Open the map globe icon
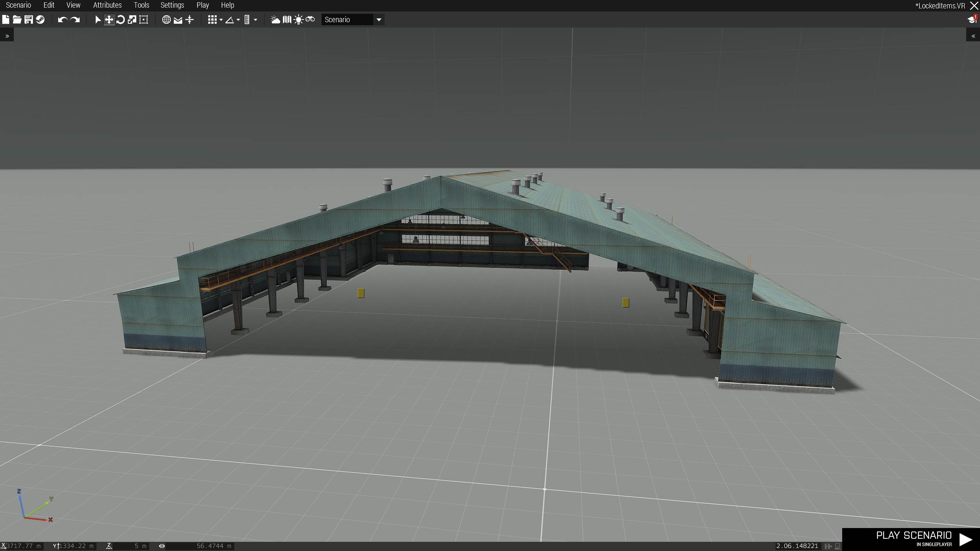Viewport: 980px width, 551px height. click(167, 20)
